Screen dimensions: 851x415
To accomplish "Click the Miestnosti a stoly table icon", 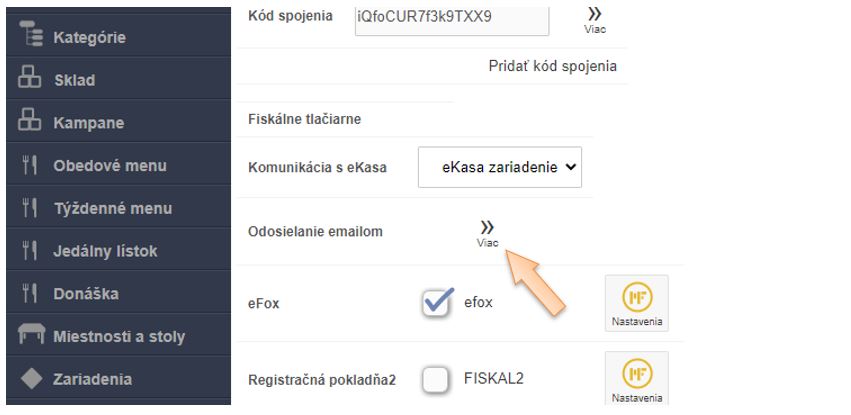I will click(x=30, y=337).
